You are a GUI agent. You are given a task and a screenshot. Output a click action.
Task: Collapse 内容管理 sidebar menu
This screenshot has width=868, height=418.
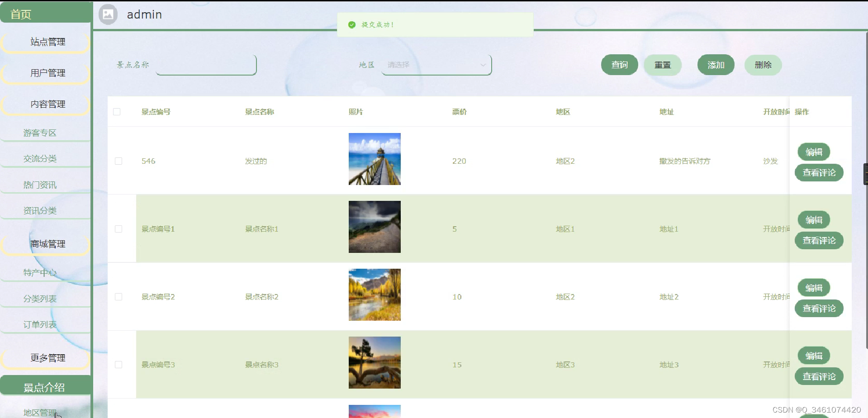[46, 104]
